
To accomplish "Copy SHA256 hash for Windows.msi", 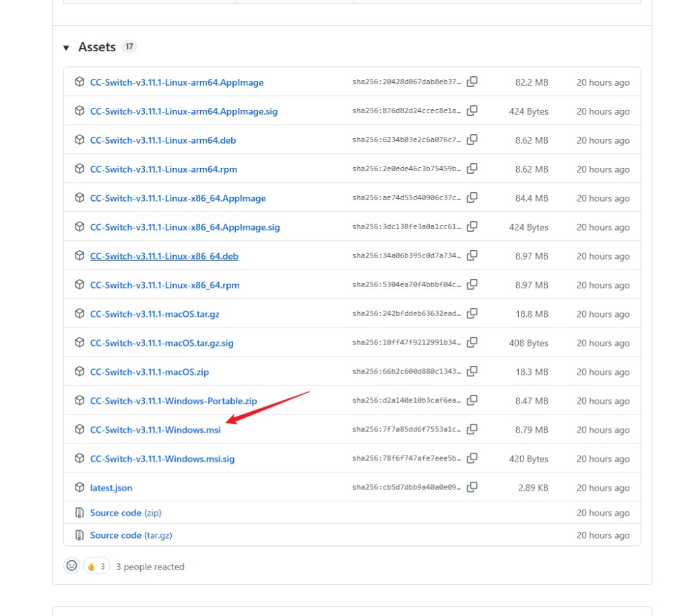I will tap(472, 429).
